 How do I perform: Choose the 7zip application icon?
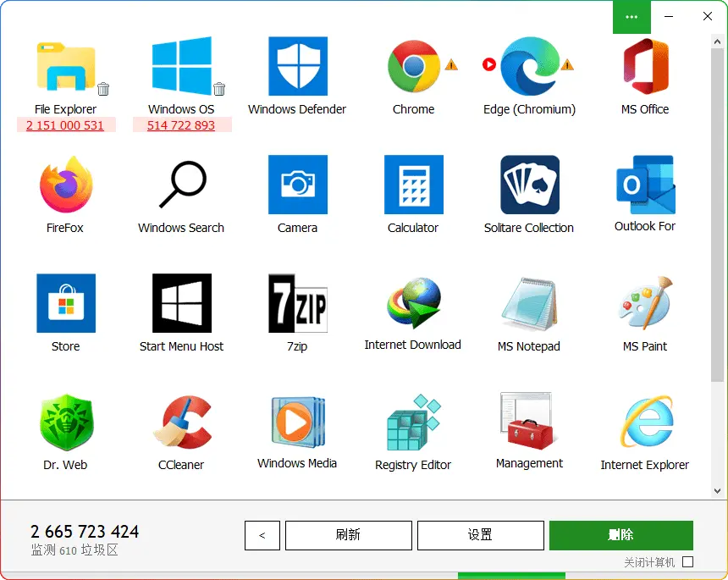297,303
